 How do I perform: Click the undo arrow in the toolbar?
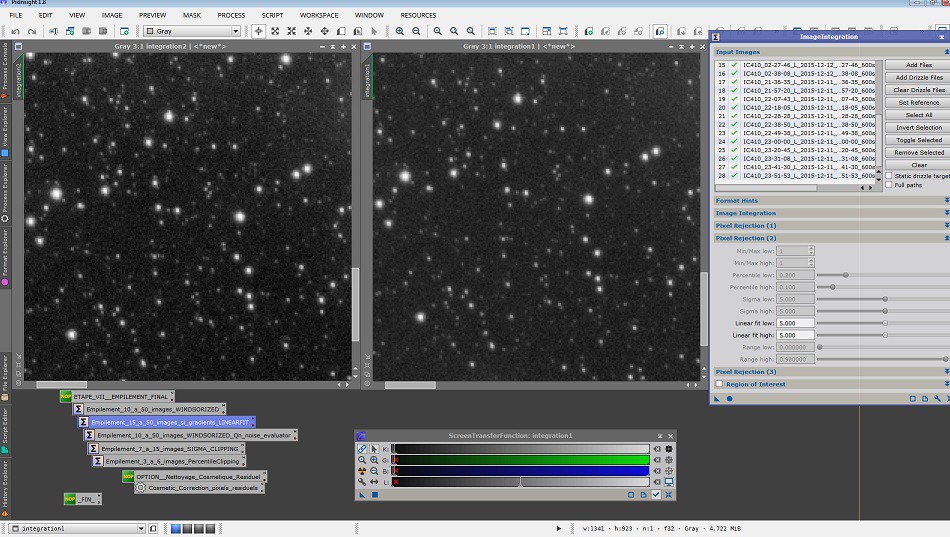tap(16, 31)
